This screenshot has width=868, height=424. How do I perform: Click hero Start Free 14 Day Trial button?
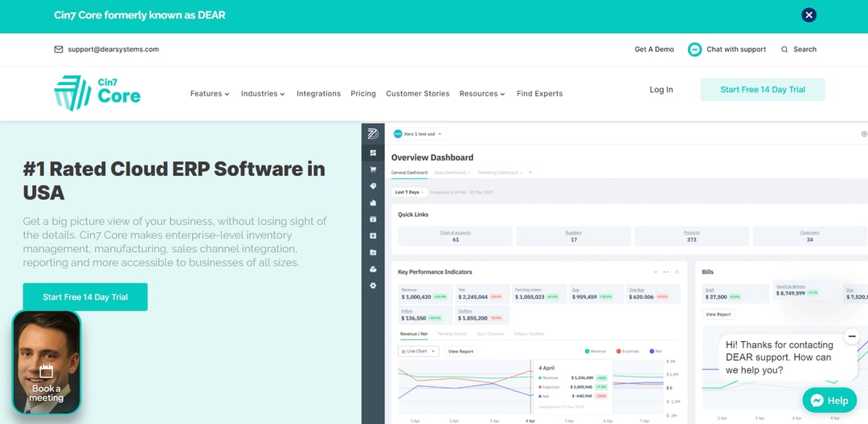tap(85, 297)
